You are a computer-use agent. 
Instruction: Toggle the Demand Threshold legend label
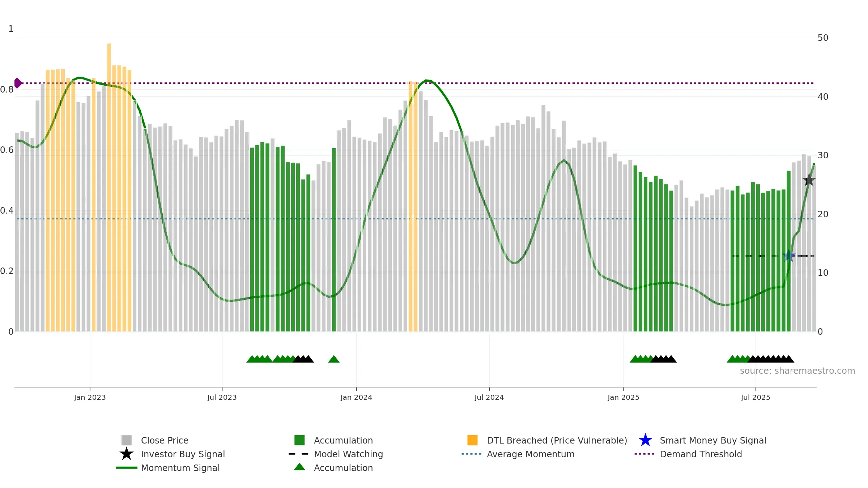pos(701,454)
